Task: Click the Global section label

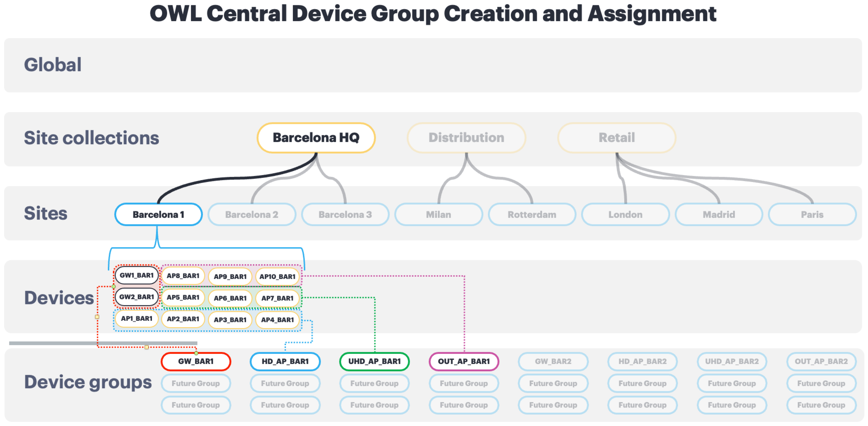Action: tap(53, 65)
